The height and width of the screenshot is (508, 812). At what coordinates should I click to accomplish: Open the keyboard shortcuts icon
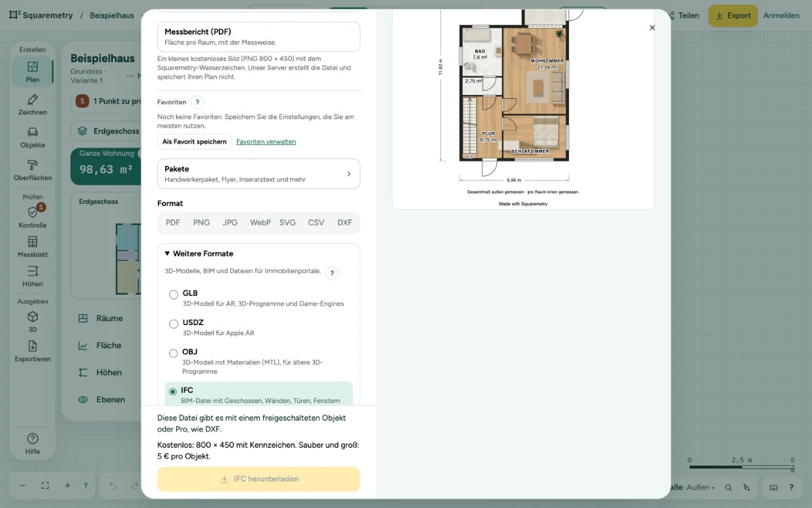coord(773,487)
